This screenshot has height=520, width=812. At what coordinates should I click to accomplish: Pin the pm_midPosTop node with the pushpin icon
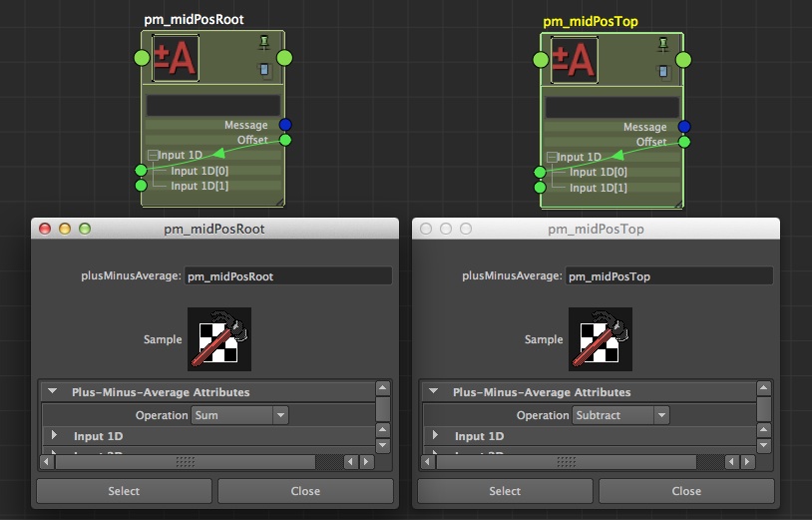click(663, 44)
